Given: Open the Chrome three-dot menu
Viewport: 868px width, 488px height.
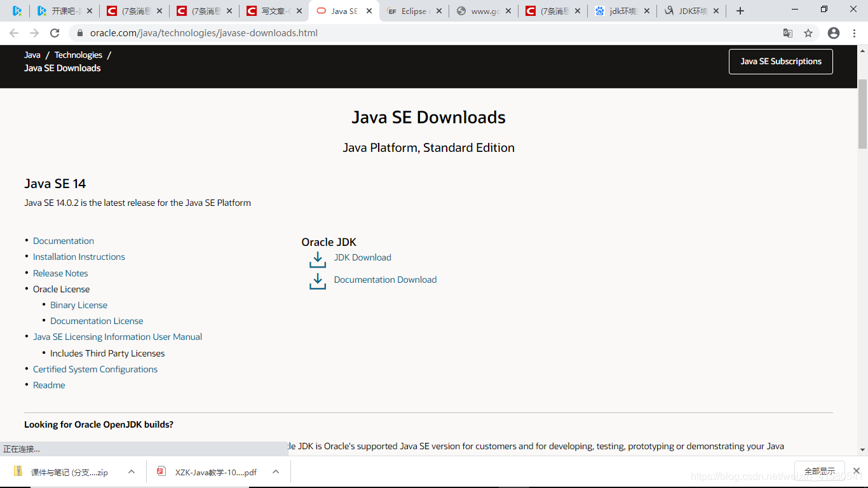Looking at the screenshot, I should click(x=855, y=33).
